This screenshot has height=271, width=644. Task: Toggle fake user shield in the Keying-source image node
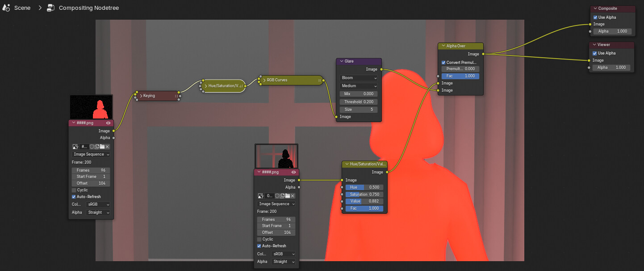[x=92, y=146]
